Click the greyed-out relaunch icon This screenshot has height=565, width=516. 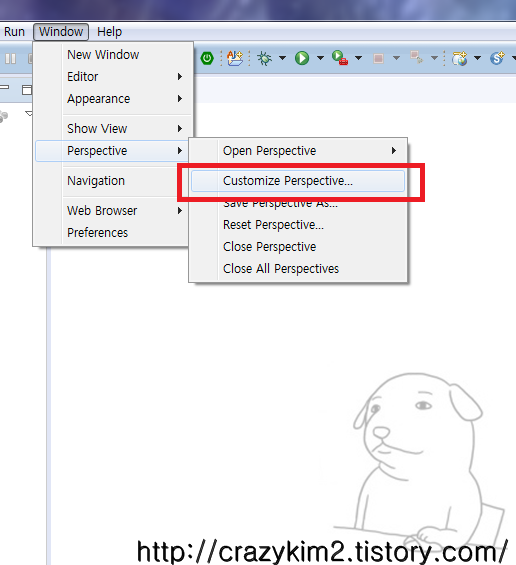click(416, 58)
